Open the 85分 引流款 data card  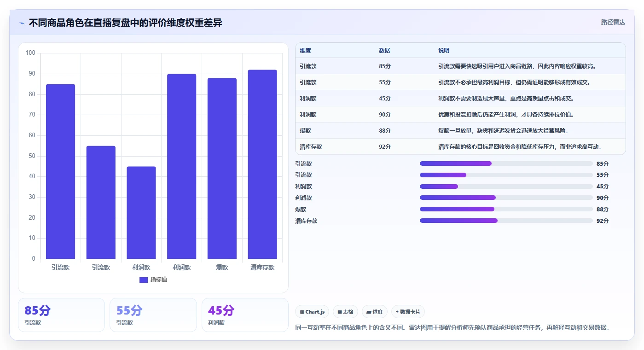(61, 315)
